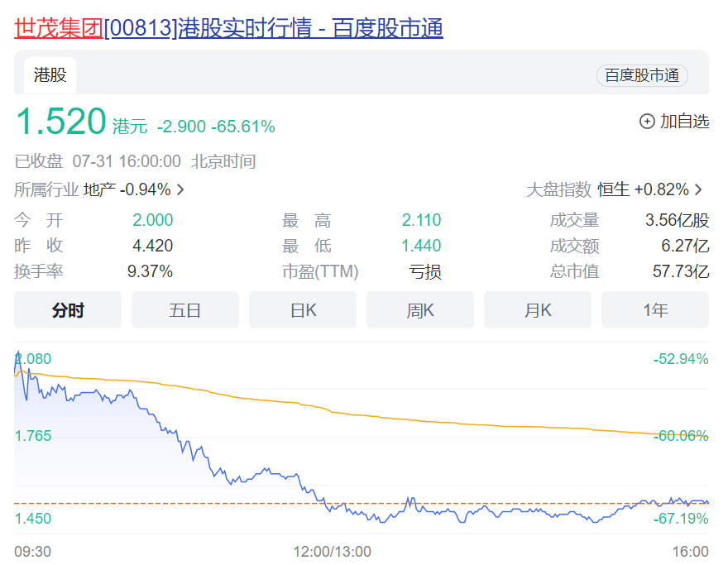The height and width of the screenshot is (565, 728).
Task: Click the -60.06% chart axis label
Action: 681,436
